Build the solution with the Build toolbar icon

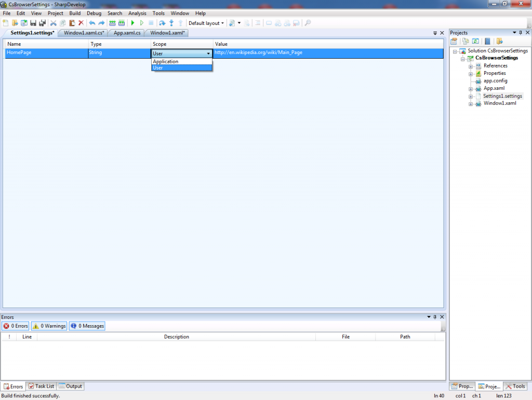coord(112,23)
